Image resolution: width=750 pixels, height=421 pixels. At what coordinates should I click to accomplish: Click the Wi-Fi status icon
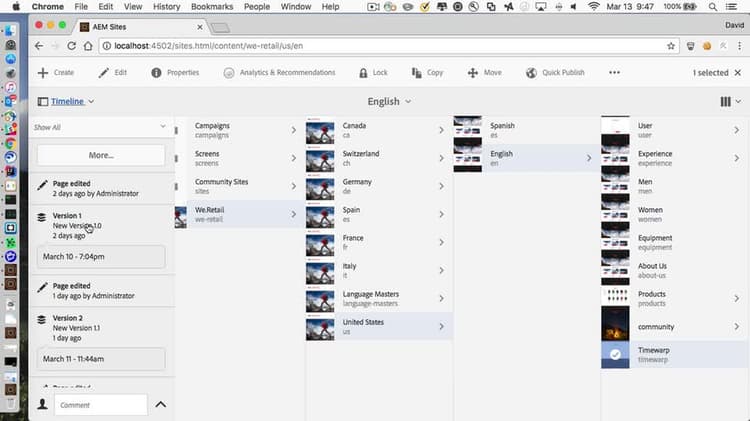(x=594, y=7)
